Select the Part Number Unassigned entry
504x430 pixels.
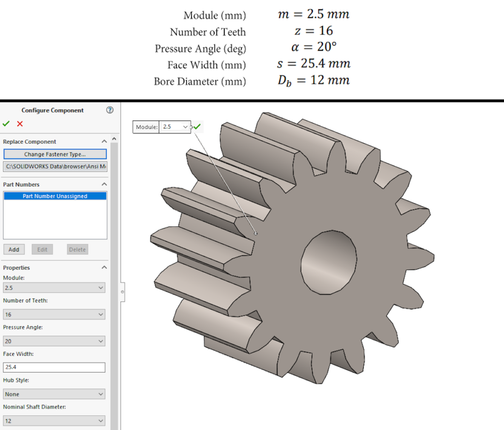click(x=55, y=196)
